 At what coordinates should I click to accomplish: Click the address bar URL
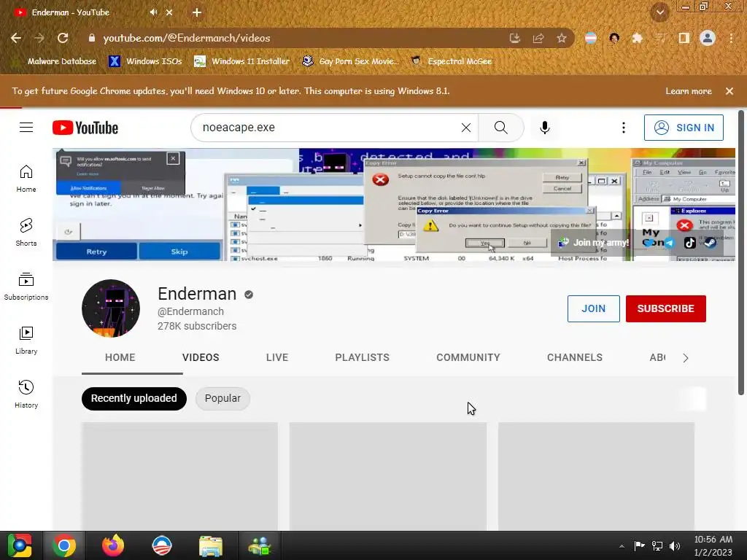tap(187, 38)
